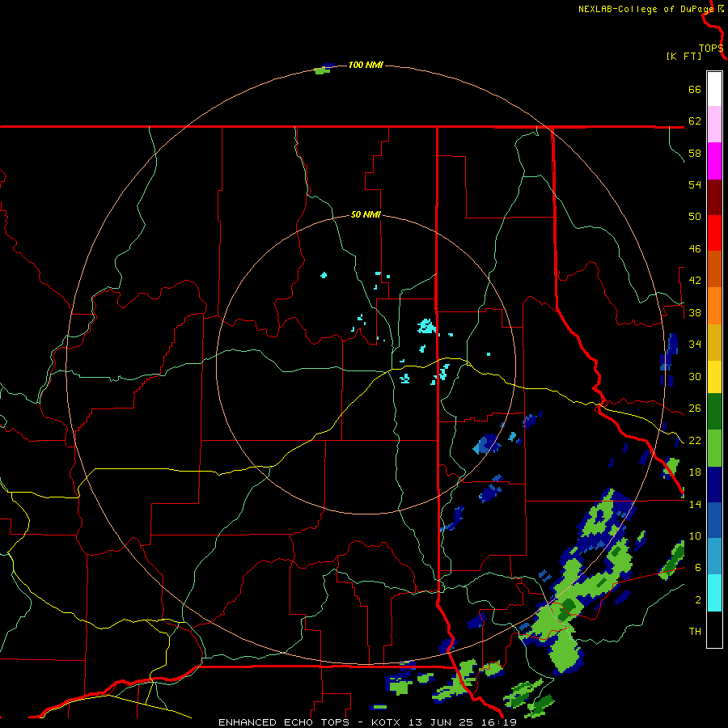728x728 pixels.
Task: Click the legend value 50
Action: [x=695, y=217]
